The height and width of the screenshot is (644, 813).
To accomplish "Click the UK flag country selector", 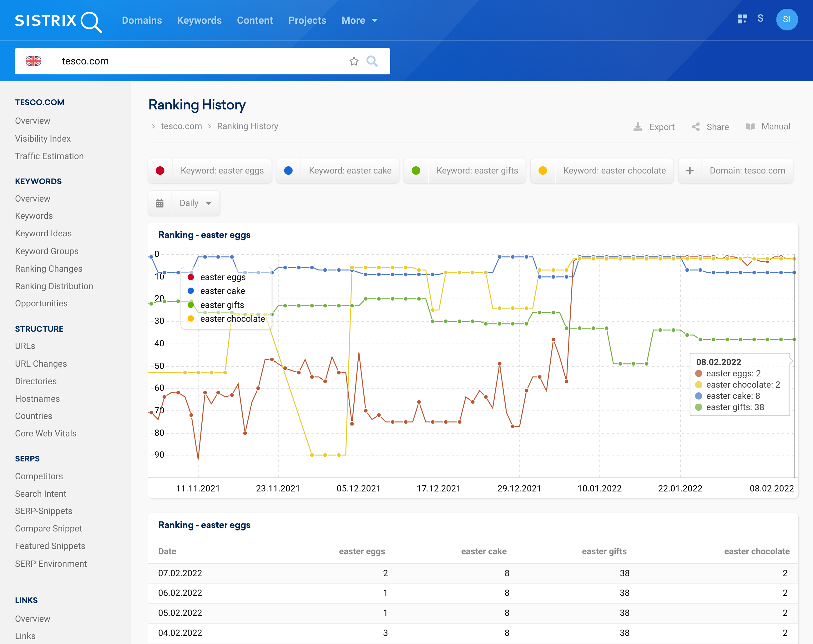I will (33, 61).
